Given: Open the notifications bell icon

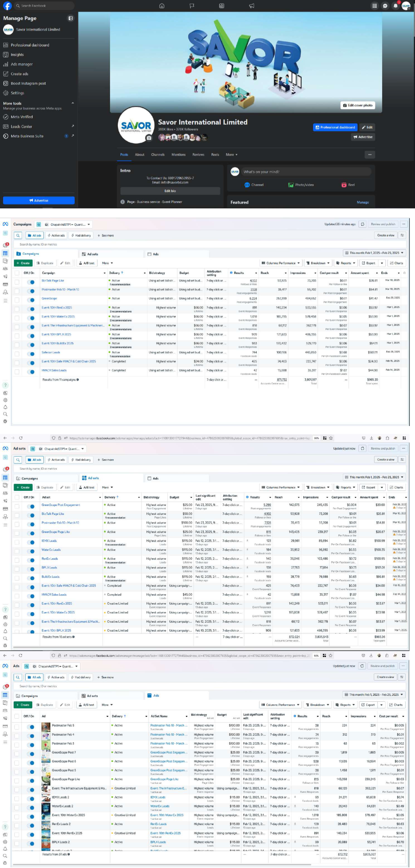Looking at the screenshot, I should click(x=395, y=6).
